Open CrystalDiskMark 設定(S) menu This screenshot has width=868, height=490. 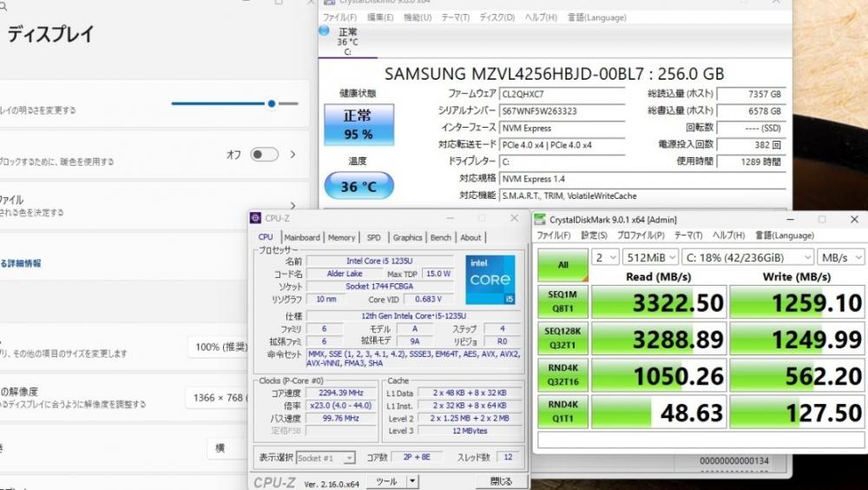click(594, 235)
